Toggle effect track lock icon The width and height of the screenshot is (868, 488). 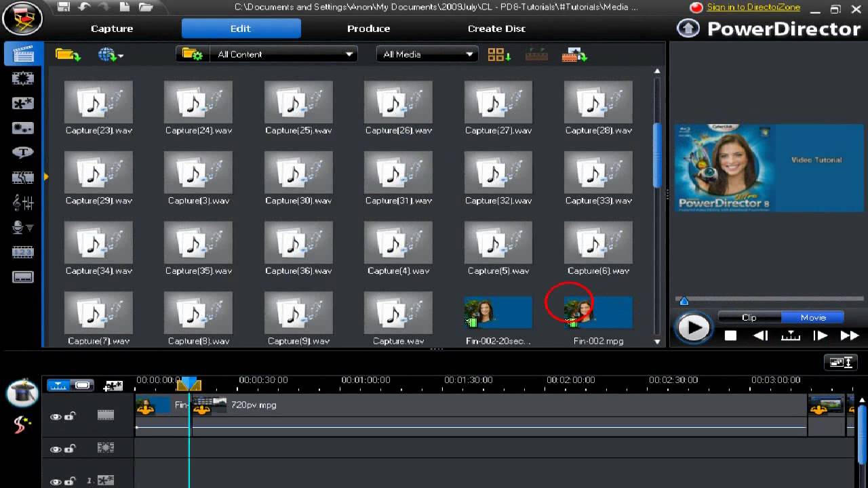click(69, 448)
